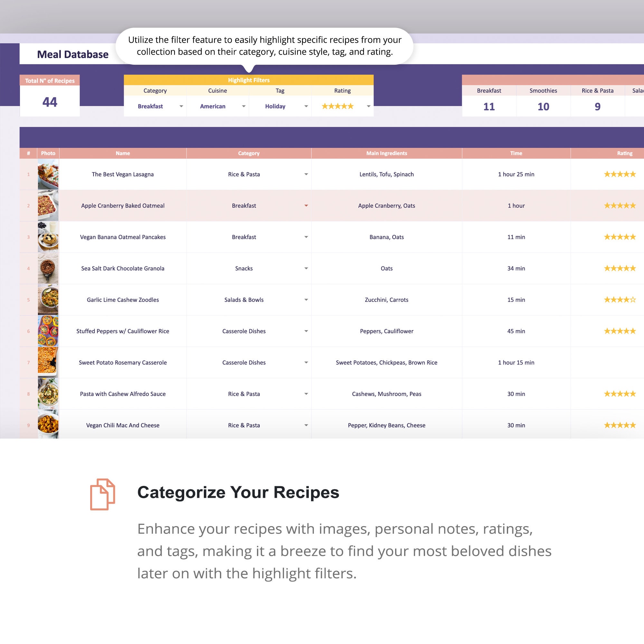Click the photo thumbnail of Pasta with Cashew Alfredo Sauce
Screen dimensions: 644x644
(x=48, y=394)
